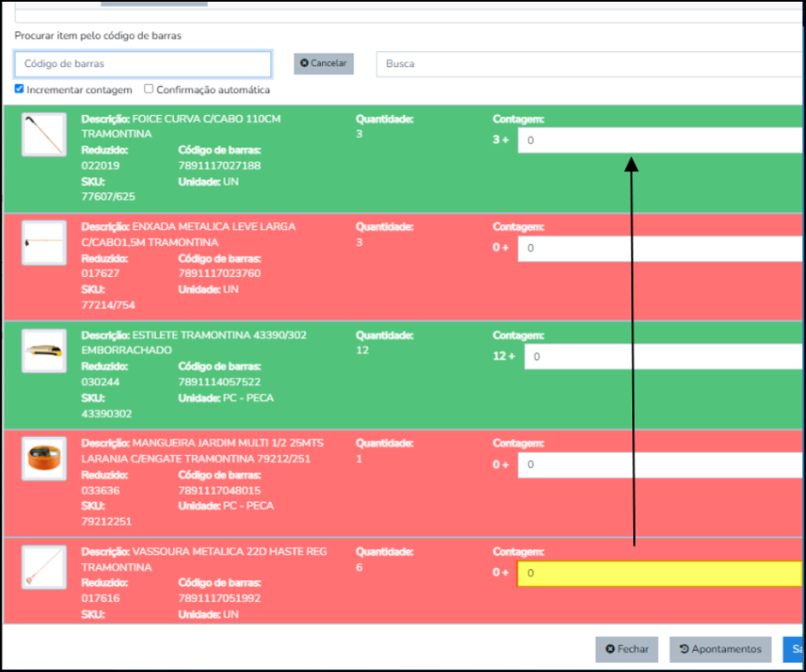806x672 pixels.
Task: Click the Cancelar button
Action: point(324,64)
